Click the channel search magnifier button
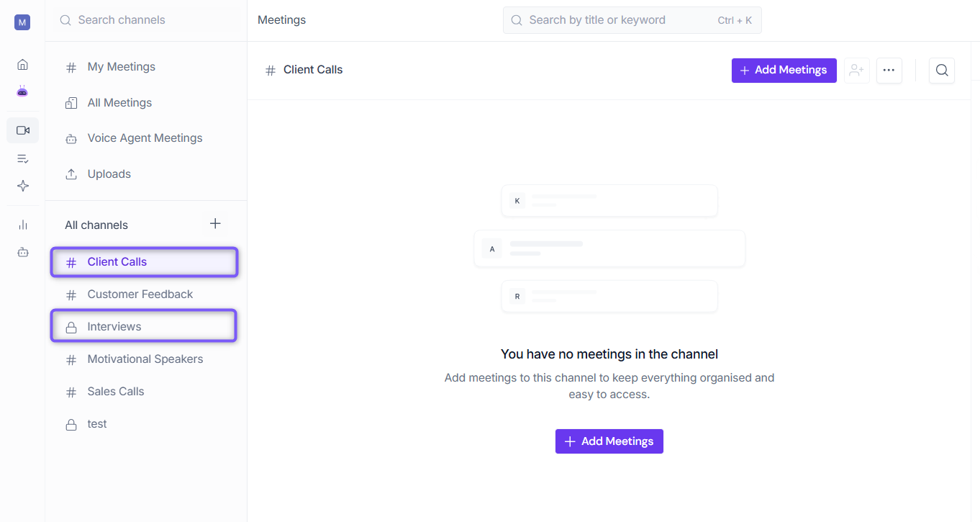The height and width of the screenshot is (522, 980). 942,71
